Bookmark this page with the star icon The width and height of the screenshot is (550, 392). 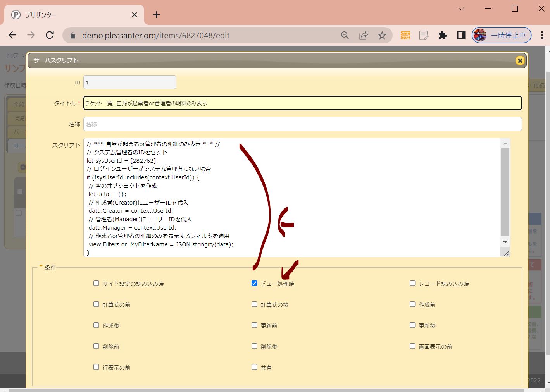[x=382, y=35]
